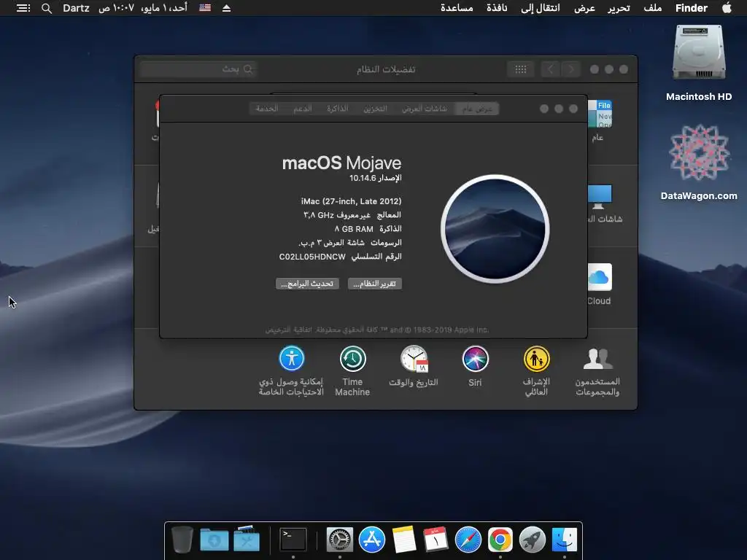Open DataWagon.com desktop icon
This screenshot has width=747, height=560.
click(x=698, y=153)
